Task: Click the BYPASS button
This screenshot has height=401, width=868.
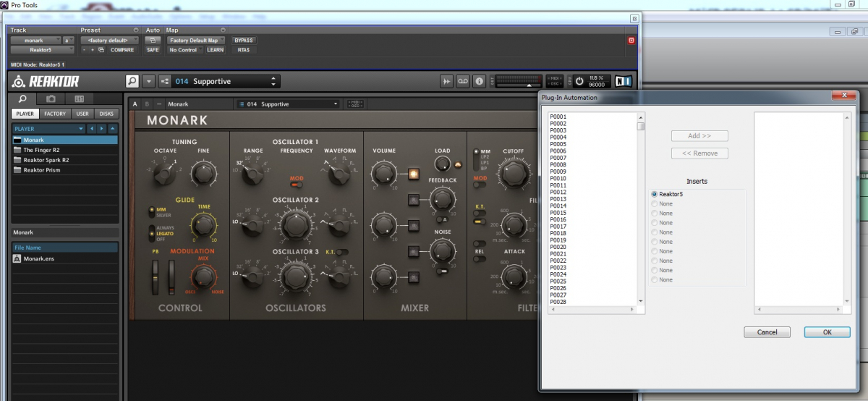Action: point(244,41)
